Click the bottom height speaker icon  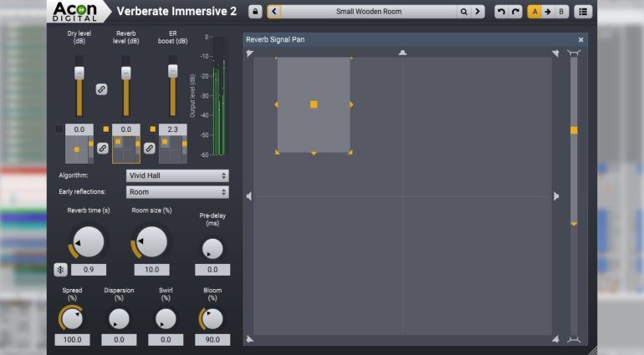click(574, 340)
